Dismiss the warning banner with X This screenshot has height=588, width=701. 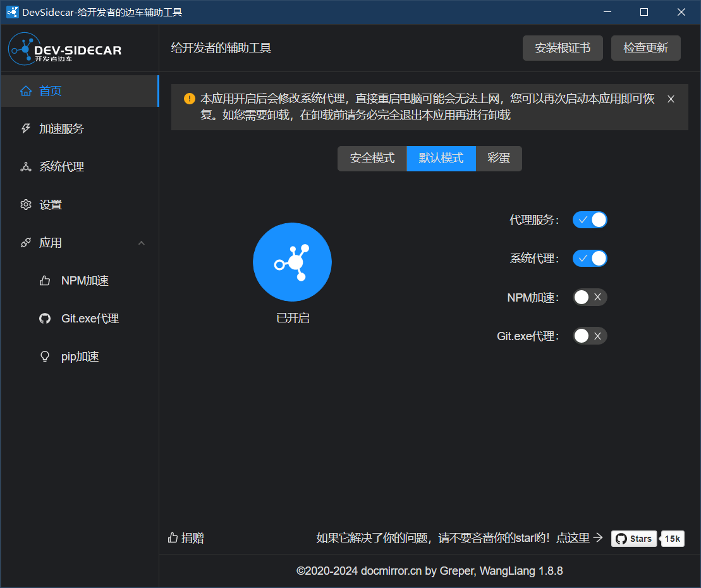click(671, 99)
